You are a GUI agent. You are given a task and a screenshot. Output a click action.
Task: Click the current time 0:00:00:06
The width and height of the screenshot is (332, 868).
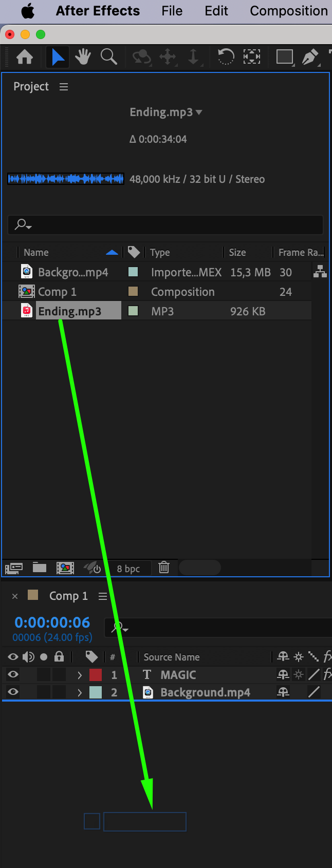(x=52, y=622)
